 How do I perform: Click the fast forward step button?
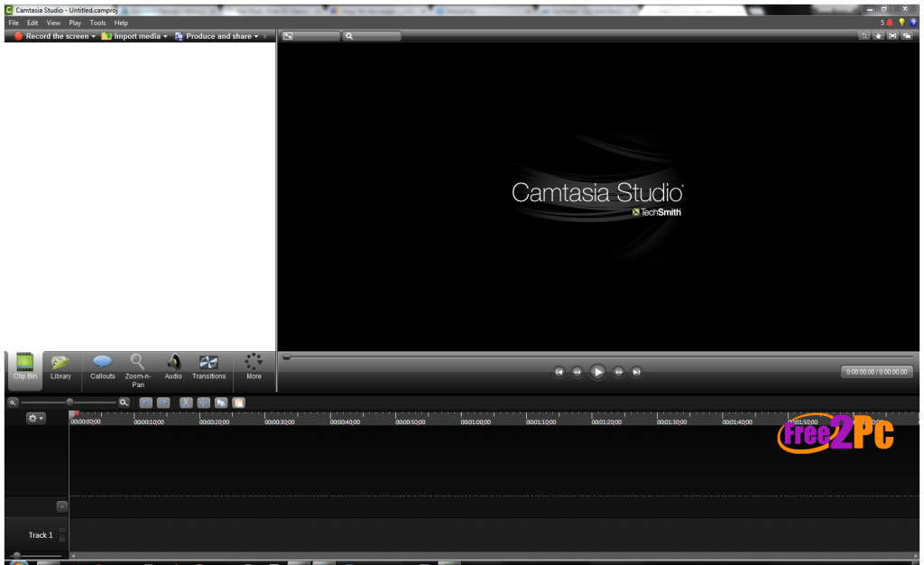[618, 372]
